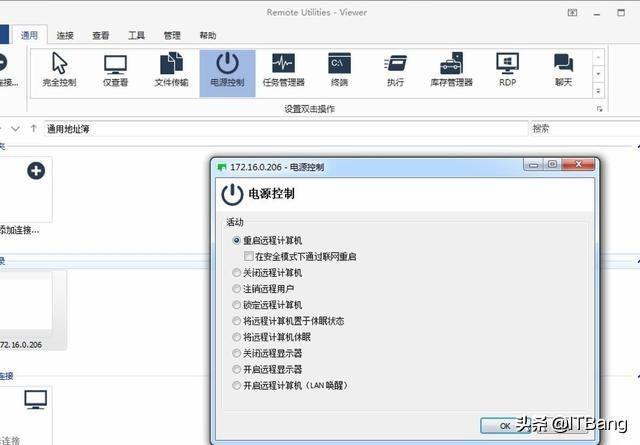Screen dimensions: 640x445
Task: Switch to the 连接 ribbon tab
Action: [x=65, y=36]
